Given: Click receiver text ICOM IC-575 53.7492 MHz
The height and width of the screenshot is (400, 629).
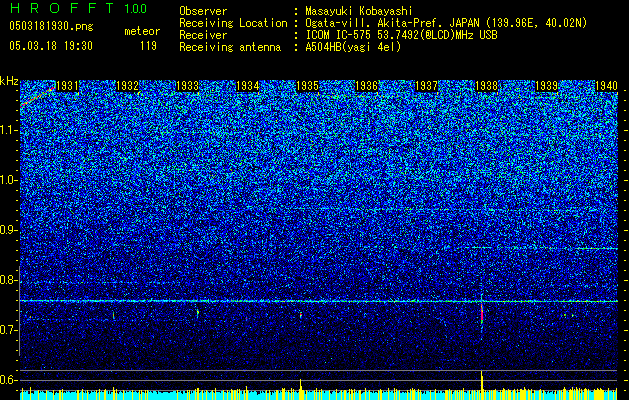Looking at the screenshot, I should [401, 35].
